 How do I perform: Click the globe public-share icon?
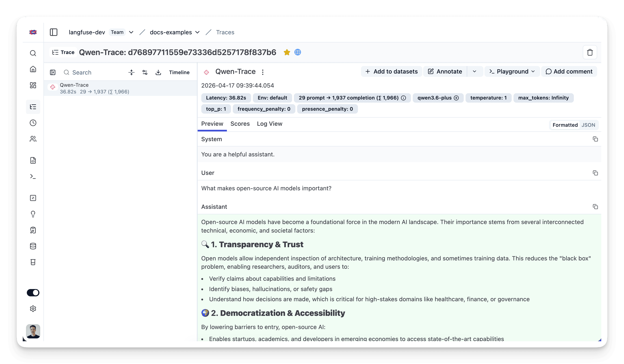click(298, 52)
